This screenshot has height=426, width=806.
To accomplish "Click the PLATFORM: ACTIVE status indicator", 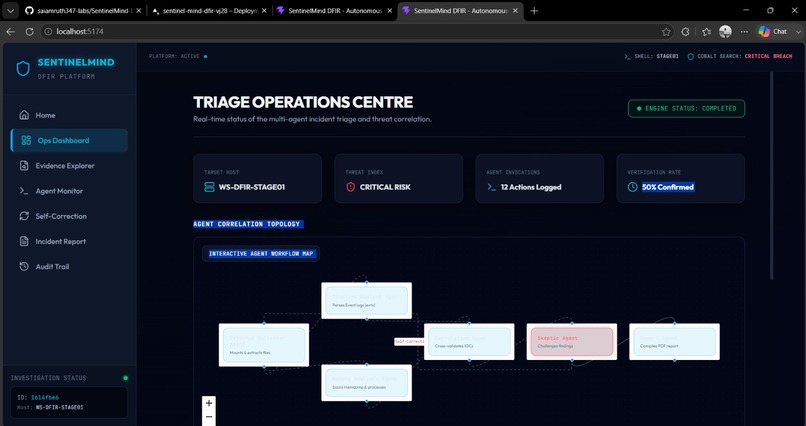I will pyautogui.click(x=178, y=56).
